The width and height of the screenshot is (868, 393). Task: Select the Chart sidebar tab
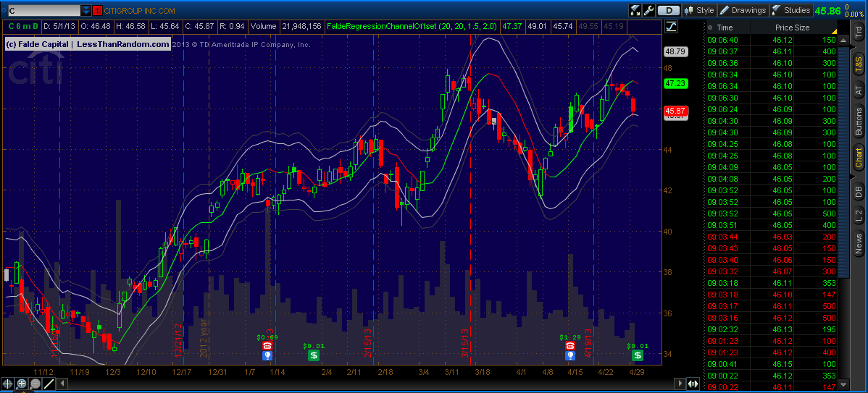coord(858,158)
